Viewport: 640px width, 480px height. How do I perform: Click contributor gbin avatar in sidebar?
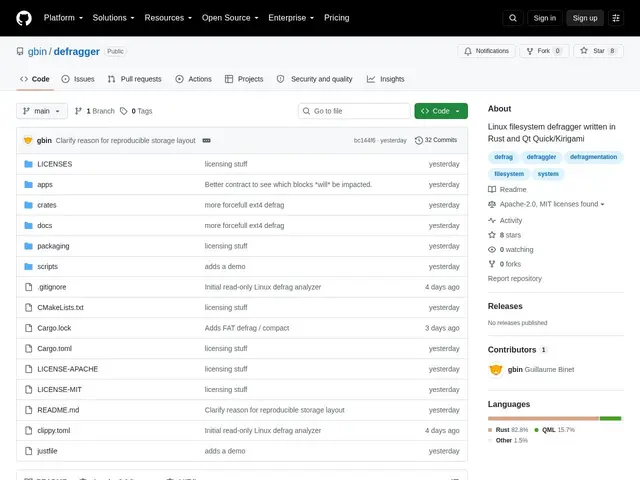[x=496, y=369]
